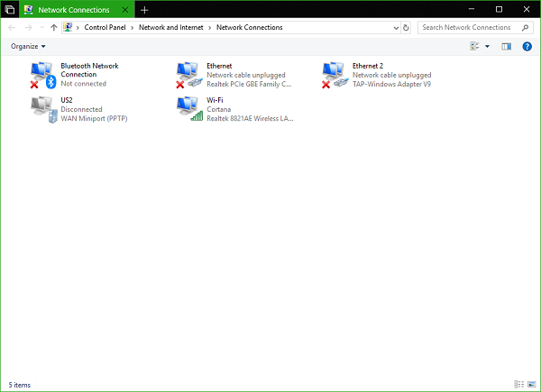
Task: Click the 'Ethernet 2' name label
Action: (368, 66)
